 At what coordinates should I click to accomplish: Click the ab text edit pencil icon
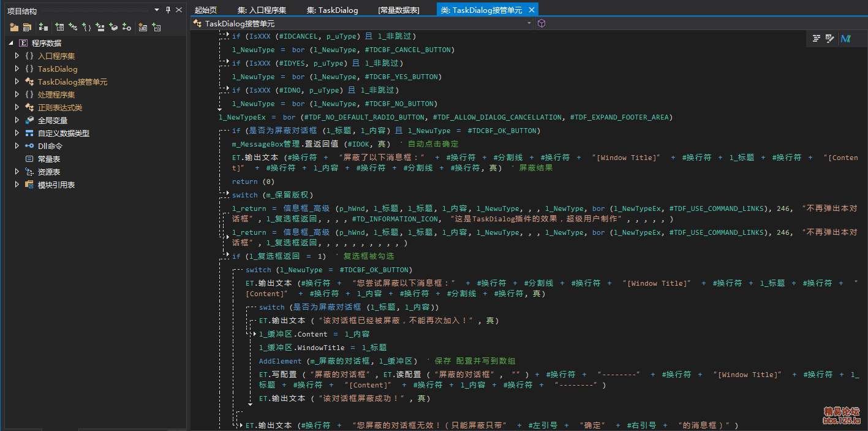(x=830, y=38)
